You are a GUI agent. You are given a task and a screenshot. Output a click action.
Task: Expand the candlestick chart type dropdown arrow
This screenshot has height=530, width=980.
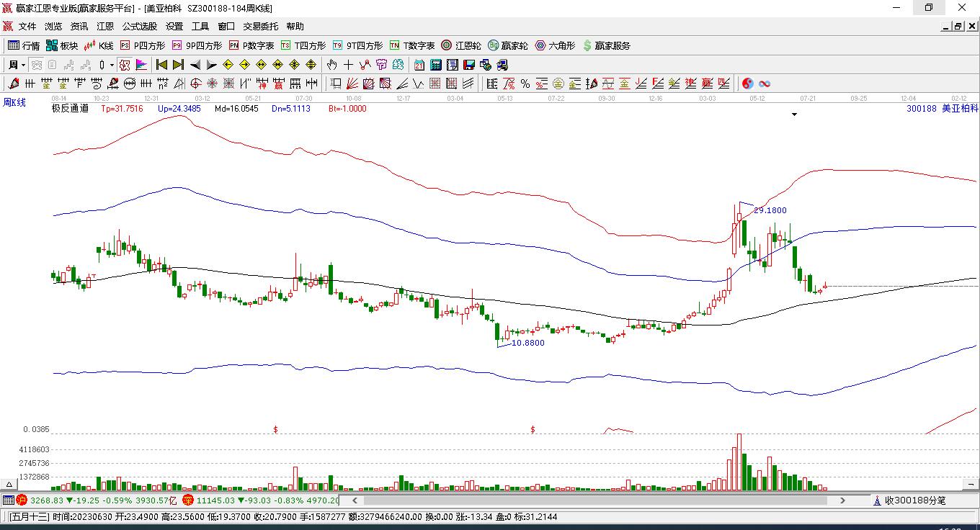[112, 65]
